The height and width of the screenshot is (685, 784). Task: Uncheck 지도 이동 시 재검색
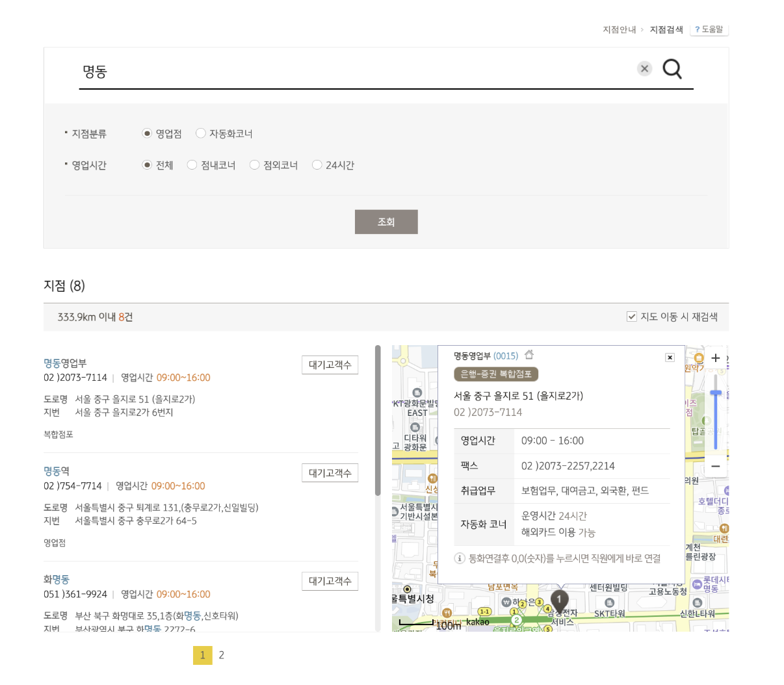tap(631, 317)
